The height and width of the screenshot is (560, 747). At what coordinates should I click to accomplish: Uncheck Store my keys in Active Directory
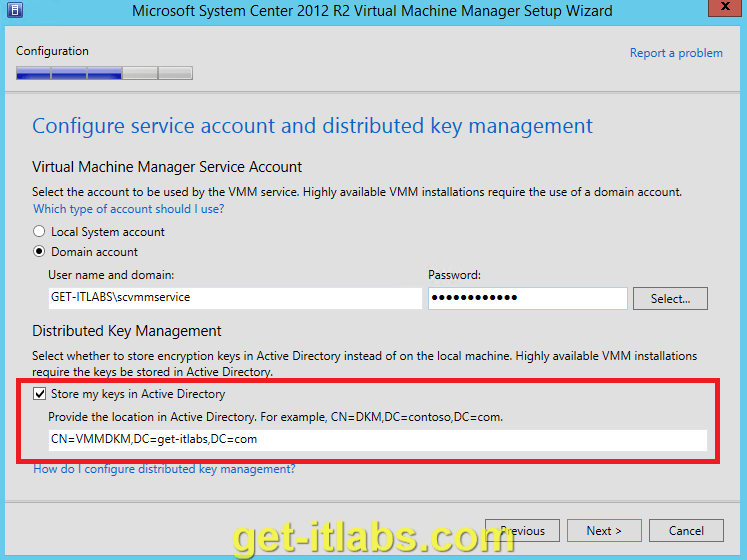[x=40, y=394]
